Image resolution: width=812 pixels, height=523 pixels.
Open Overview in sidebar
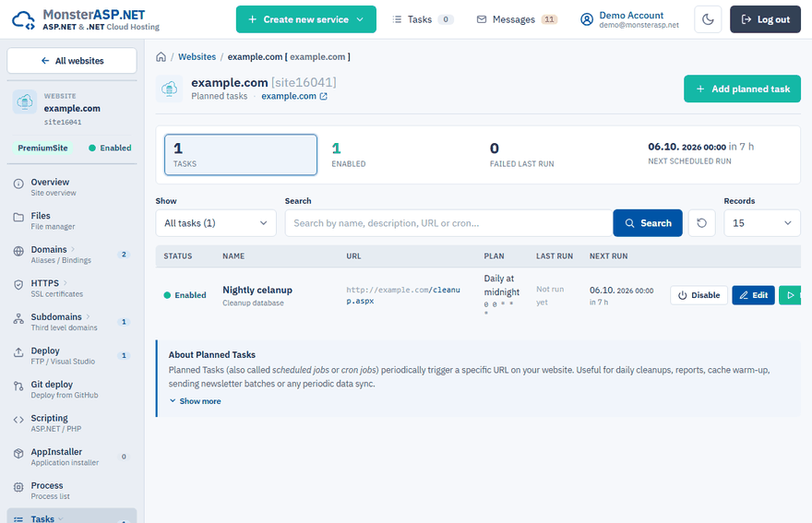[72, 187]
